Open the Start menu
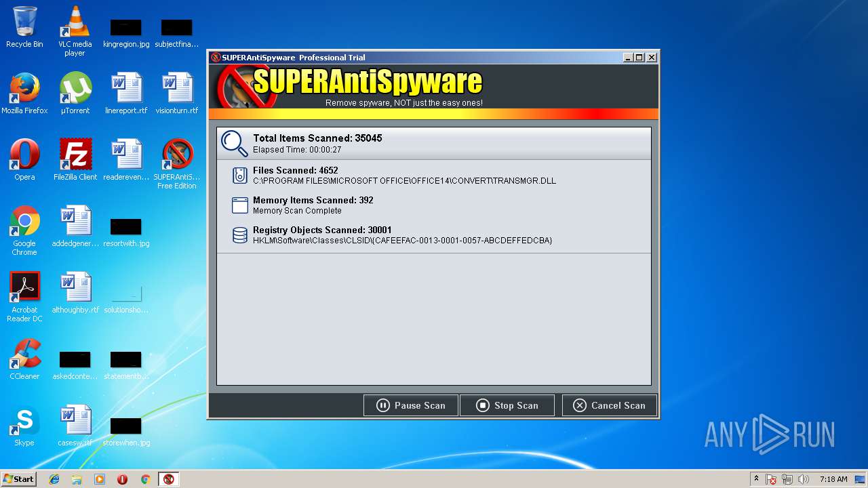The height and width of the screenshot is (488, 868). pyautogui.click(x=18, y=479)
